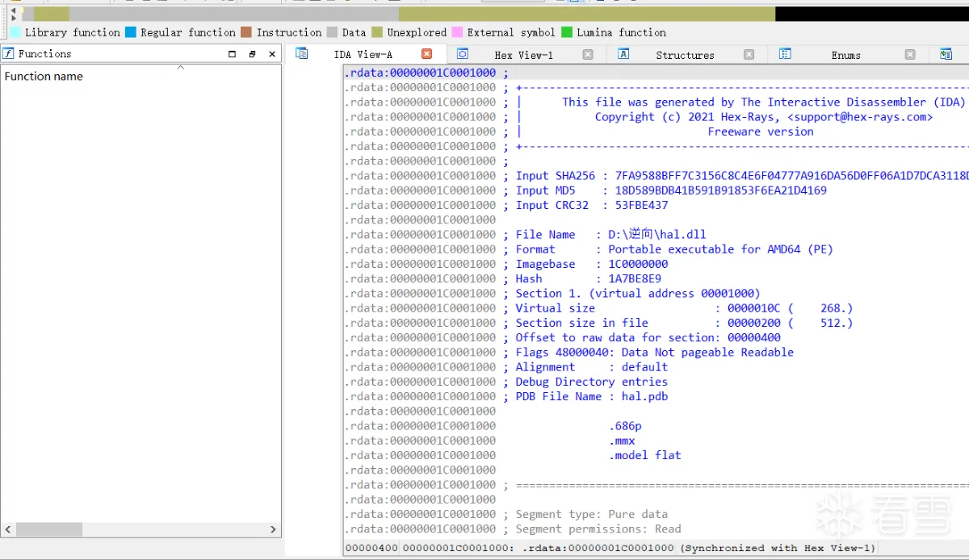Click the 'Segment permissions: Read' line

598,529
